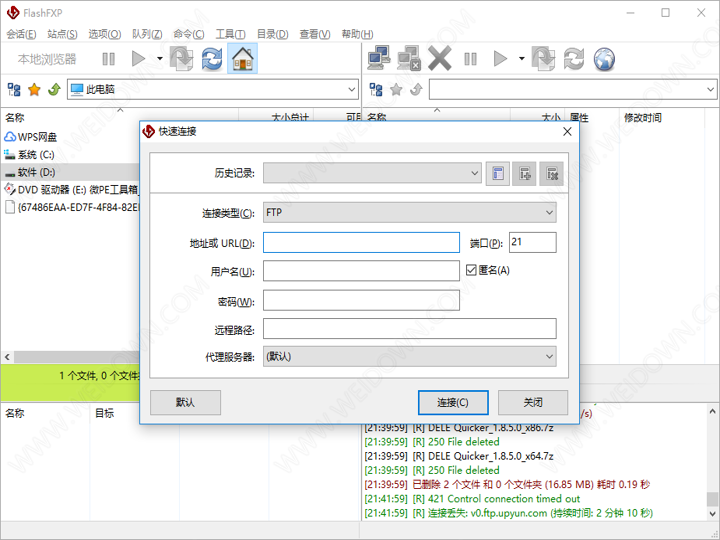
Task: Open the local transfer arrow dropdown
Action: (x=159, y=59)
